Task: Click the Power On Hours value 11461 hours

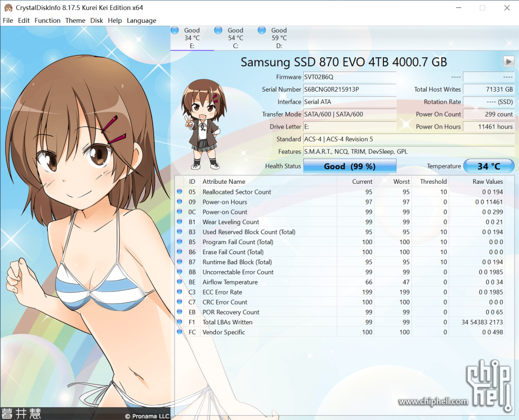Action: [x=489, y=127]
